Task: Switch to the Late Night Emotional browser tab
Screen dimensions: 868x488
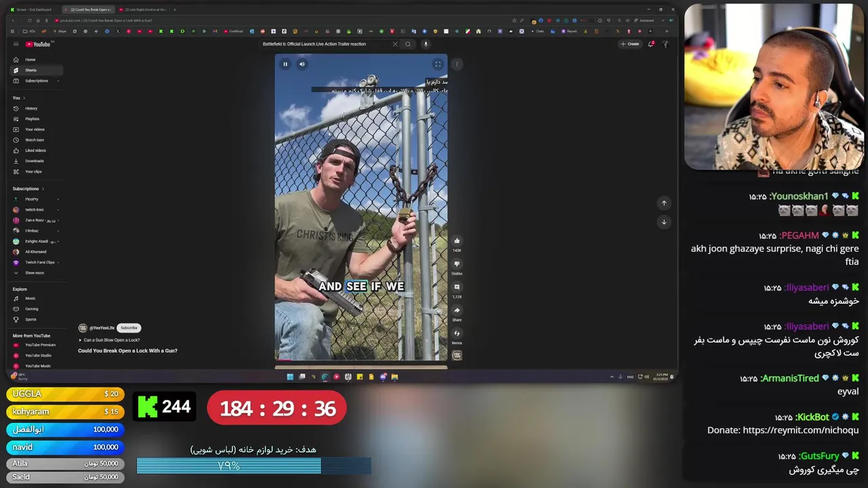Action: 142,9
